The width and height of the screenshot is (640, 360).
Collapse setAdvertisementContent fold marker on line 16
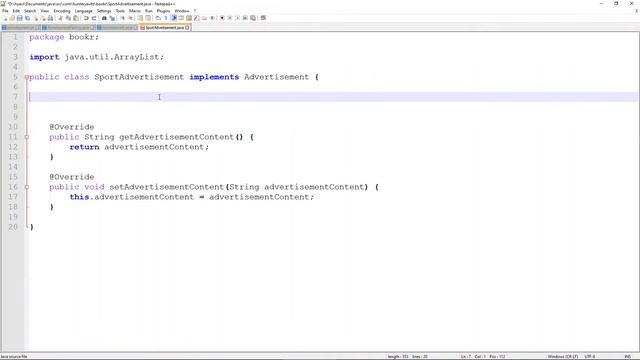[x=27, y=187]
